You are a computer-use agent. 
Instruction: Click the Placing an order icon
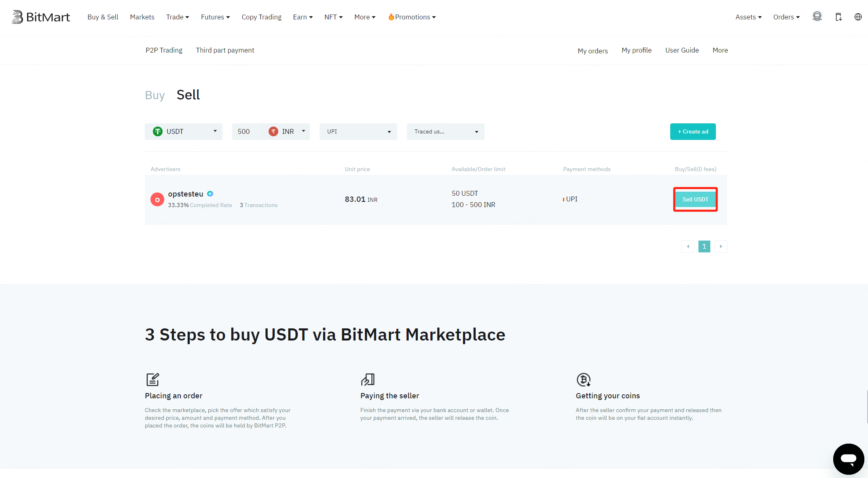point(152,379)
